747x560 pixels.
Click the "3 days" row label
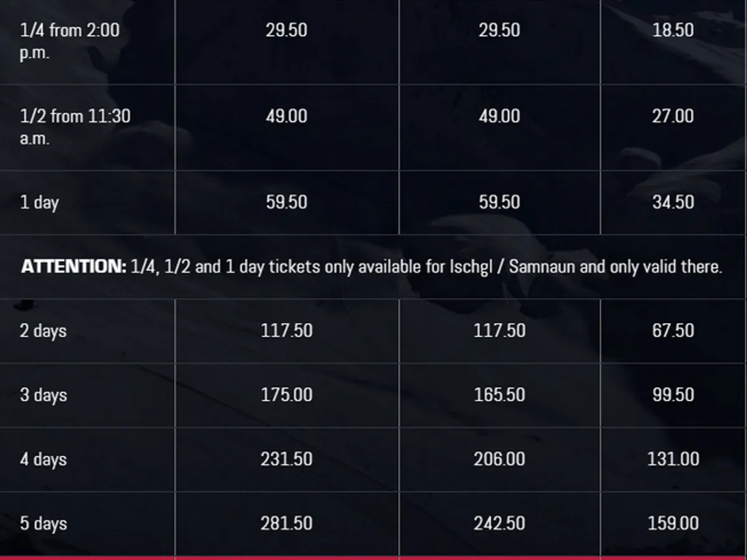pyautogui.click(x=43, y=395)
